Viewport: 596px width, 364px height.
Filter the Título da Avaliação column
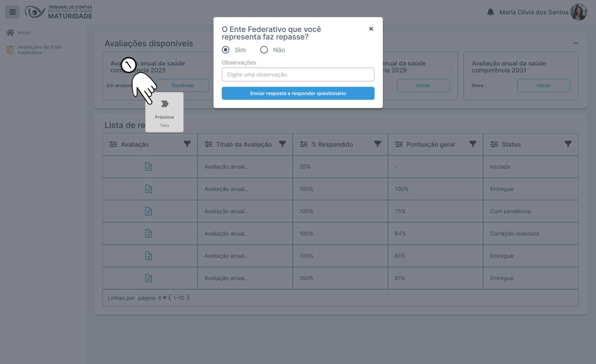click(x=282, y=144)
